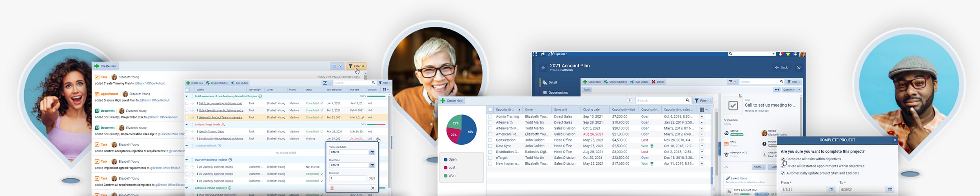
Task: Tick checkbox for eTarget opportunity
Action: [x=490, y=158]
